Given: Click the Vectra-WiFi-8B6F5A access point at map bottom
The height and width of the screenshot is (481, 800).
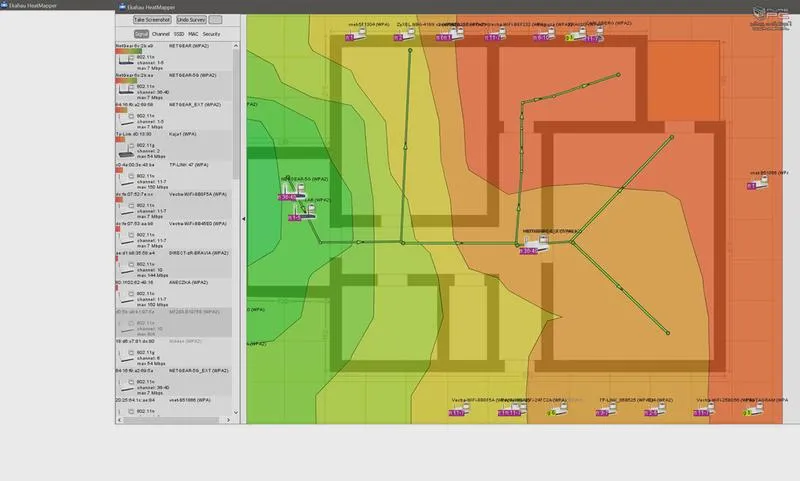Looking at the screenshot, I should [x=461, y=409].
